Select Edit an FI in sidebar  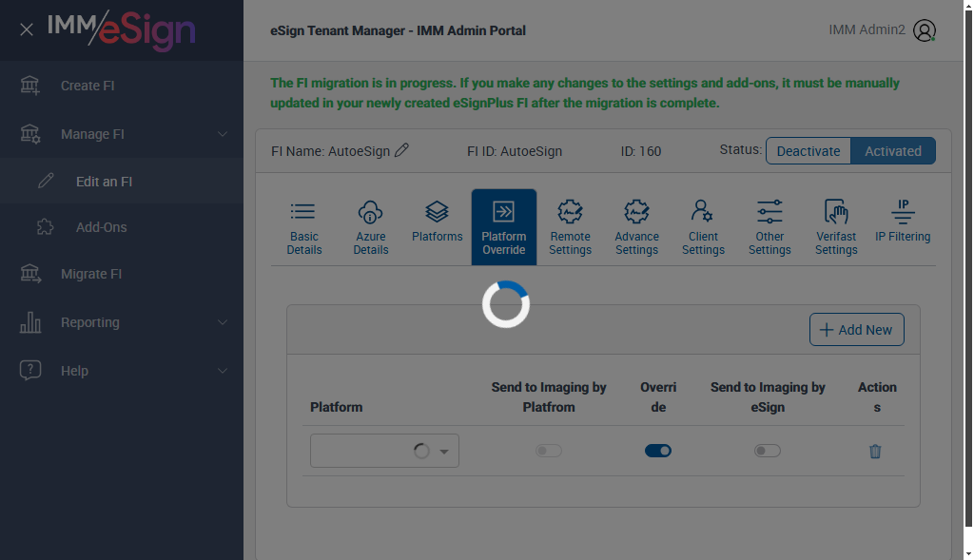122,182
